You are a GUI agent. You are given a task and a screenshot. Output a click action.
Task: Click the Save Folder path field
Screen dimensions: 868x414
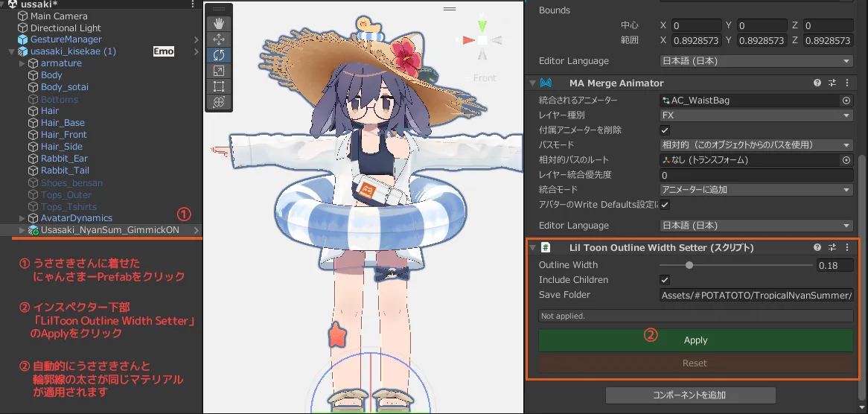point(756,295)
